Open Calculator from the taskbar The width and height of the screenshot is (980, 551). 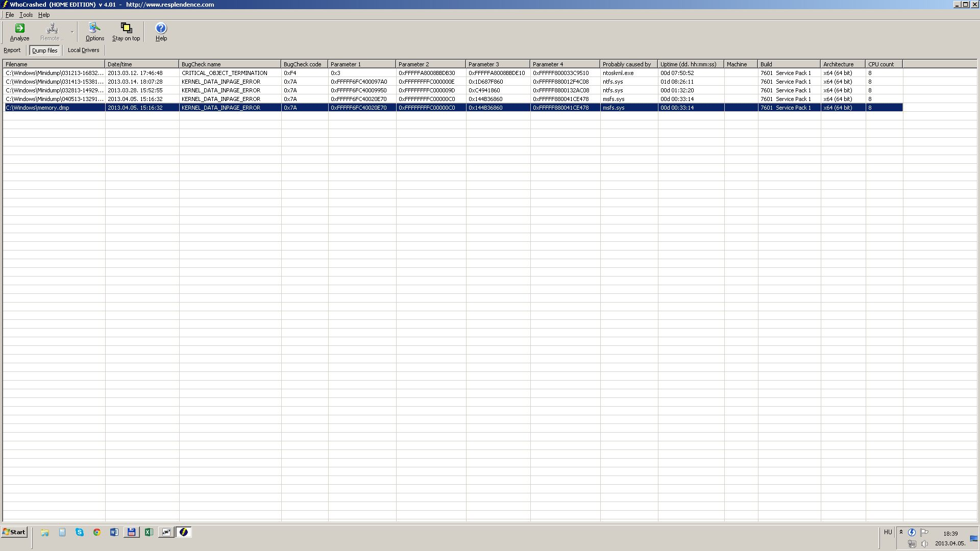coord(62,532)
